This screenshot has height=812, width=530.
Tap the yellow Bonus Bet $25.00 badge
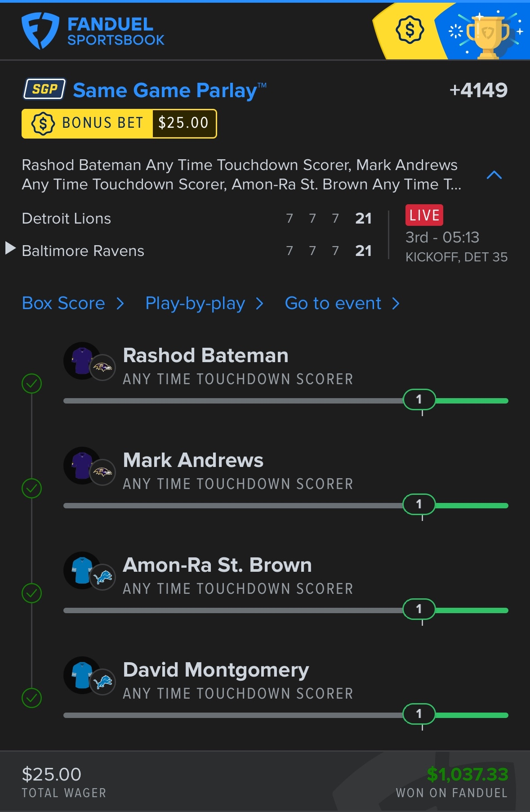[x=119, y=123]
